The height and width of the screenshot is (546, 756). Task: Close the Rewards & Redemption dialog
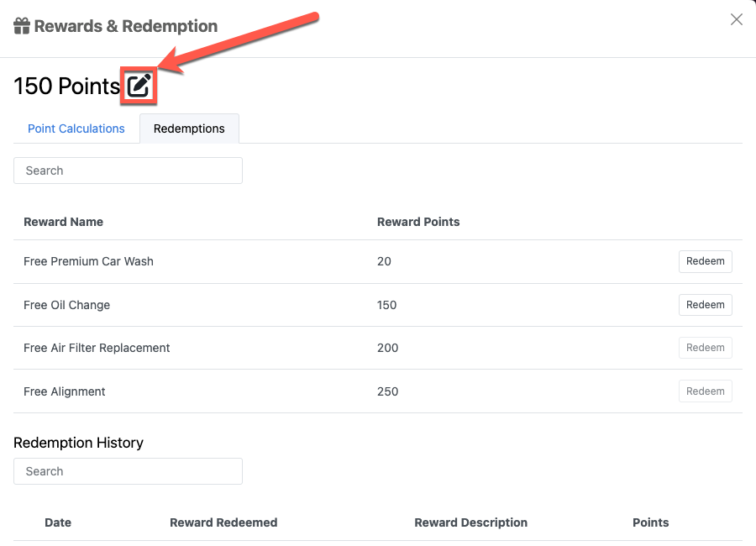736,19
